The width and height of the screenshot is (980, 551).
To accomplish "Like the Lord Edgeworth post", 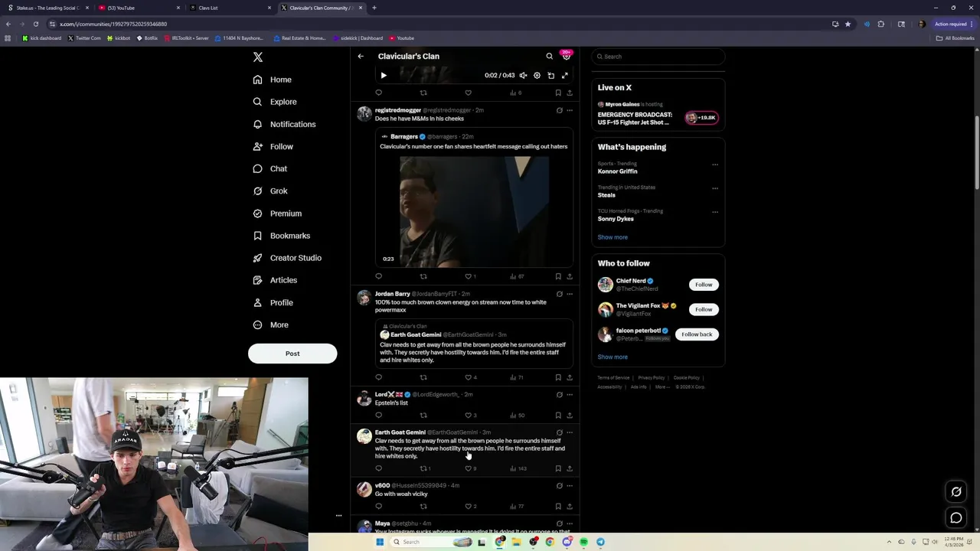I will coord(470,416).
